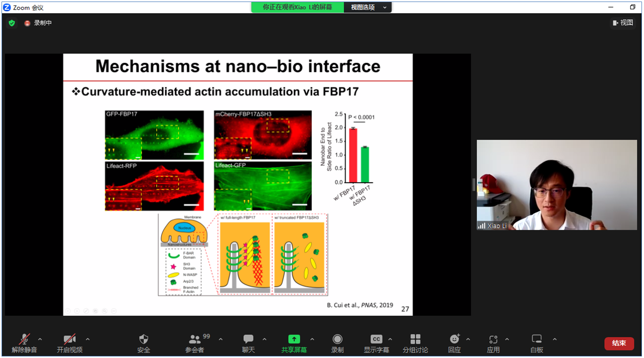Open the Participants panel
Image resolution: width=644 pixels, height=358 pixels.
[x=195, y=339]
